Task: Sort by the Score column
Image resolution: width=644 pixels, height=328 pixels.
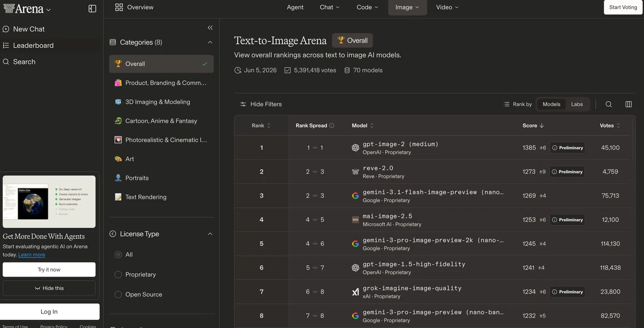Action: [533, 126]
